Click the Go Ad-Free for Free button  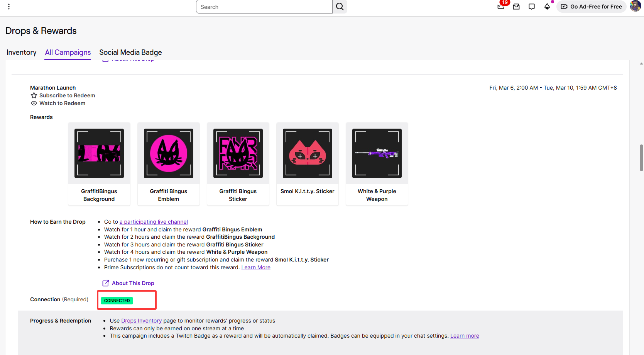(591, 7)
